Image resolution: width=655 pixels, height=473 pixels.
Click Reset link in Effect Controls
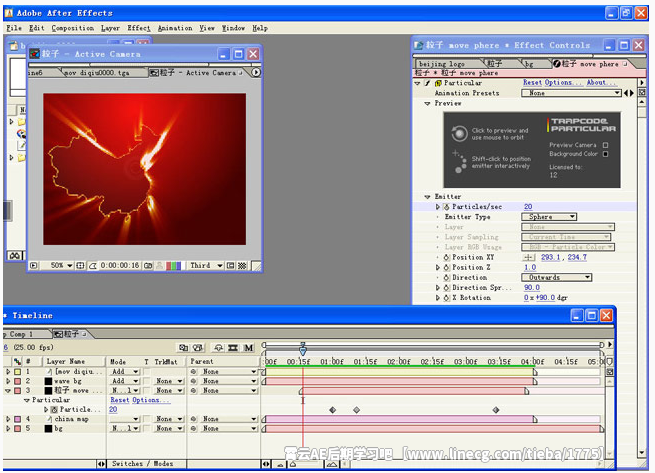(532, 83)
